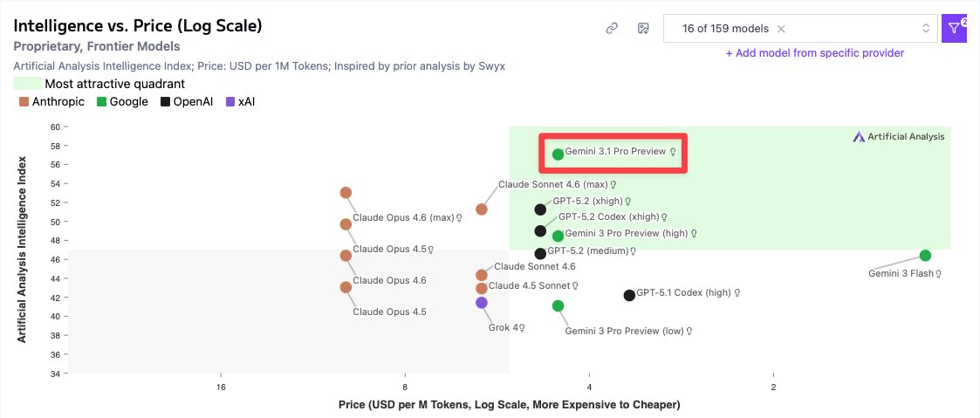Toggle xAI legend entry

(x=239, y=102)
